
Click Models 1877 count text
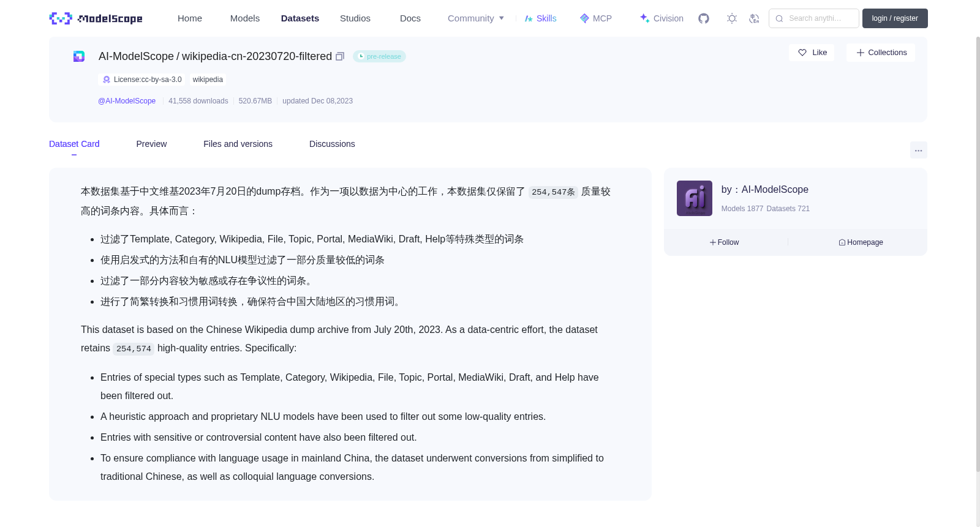click(742, 209)
